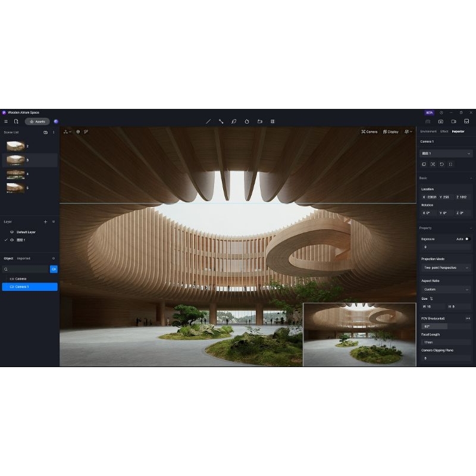Click the globe icon in viewport toolbar
This screenshot has height=476, width=476.
(78, 131)
